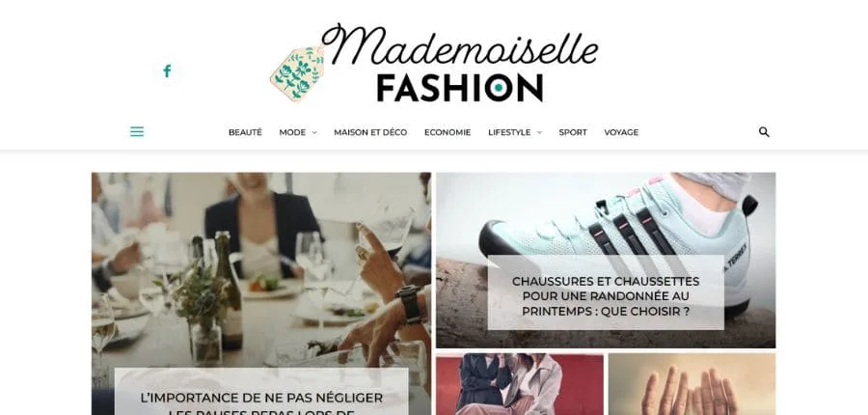The width and height of the screenshot is (868, 415).
Task: Open the meal breaks article headline
Action: click(x=261, y=405)
